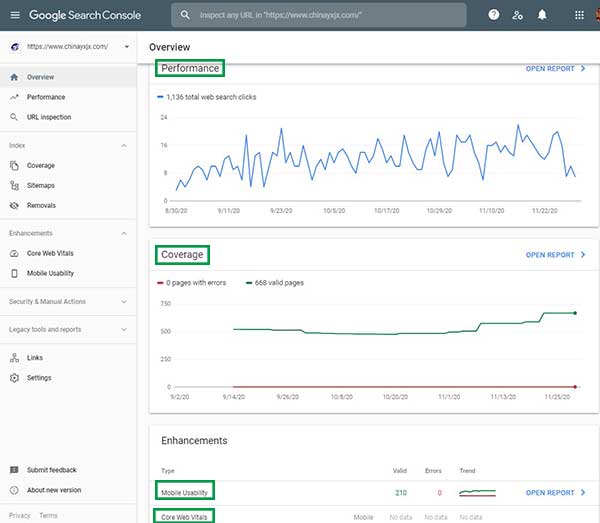The height and width of the screenshot is (523, 600).
Task: Click Submit feedback in the sidebar
Action: coord(51,470)
